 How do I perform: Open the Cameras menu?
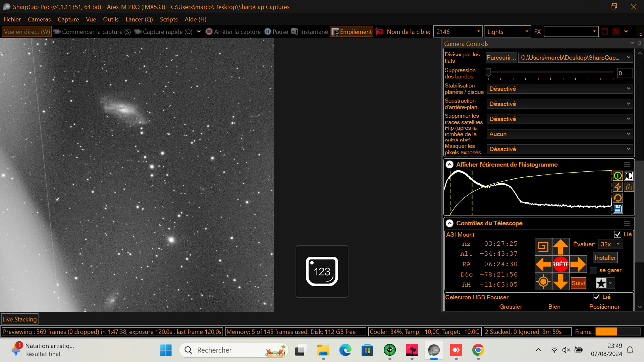[x=39, y=19]
